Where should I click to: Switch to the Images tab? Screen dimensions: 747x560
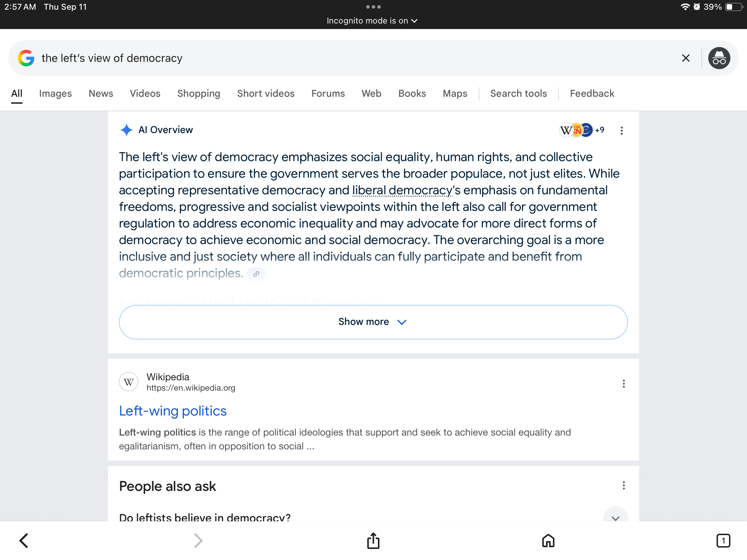point(55,93)
